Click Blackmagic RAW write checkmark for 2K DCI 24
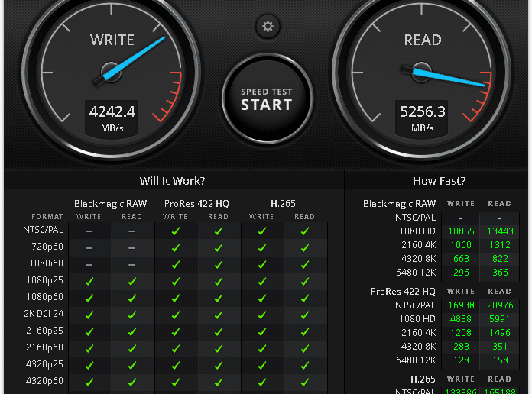Viewport: 532px width, 394px height. 89,315
